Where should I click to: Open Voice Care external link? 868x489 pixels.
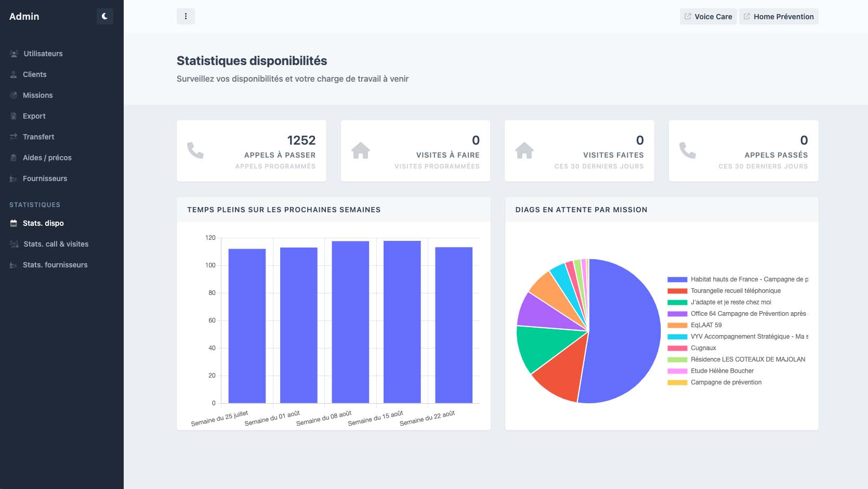(708, 16)
